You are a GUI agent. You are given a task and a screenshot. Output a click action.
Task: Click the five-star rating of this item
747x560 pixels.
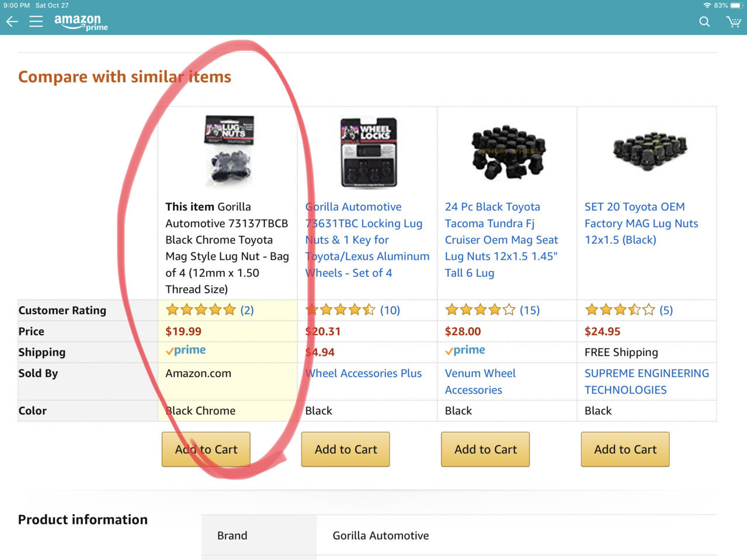tap(200, 310)
